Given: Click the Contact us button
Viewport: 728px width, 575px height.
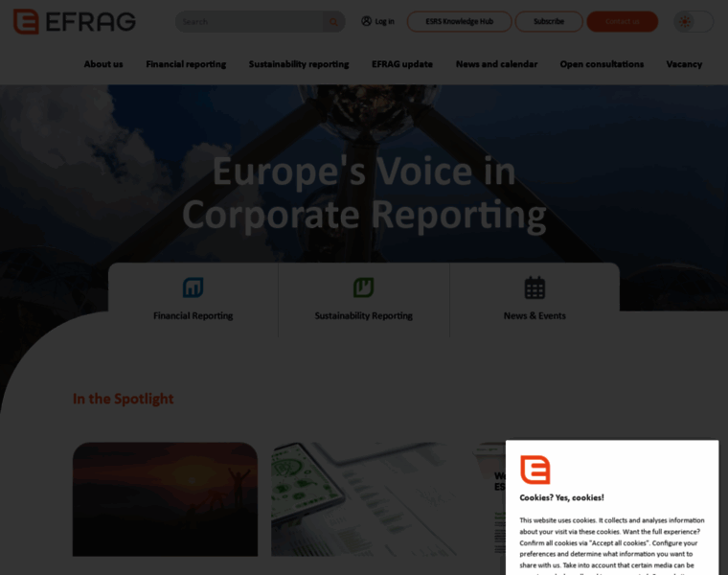Looking at the screenshot, I should pos(622,21).
